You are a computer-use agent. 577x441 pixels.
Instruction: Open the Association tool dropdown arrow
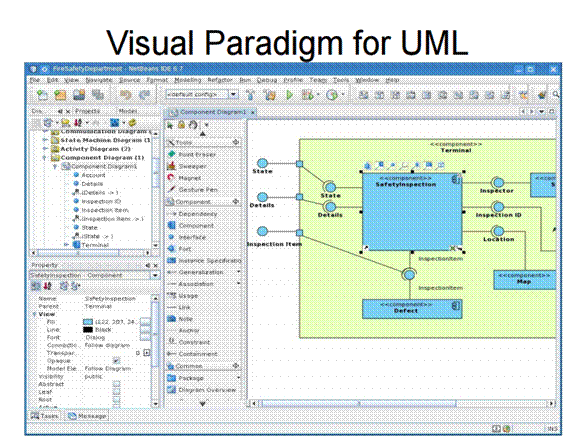click(x=239, y=284)
